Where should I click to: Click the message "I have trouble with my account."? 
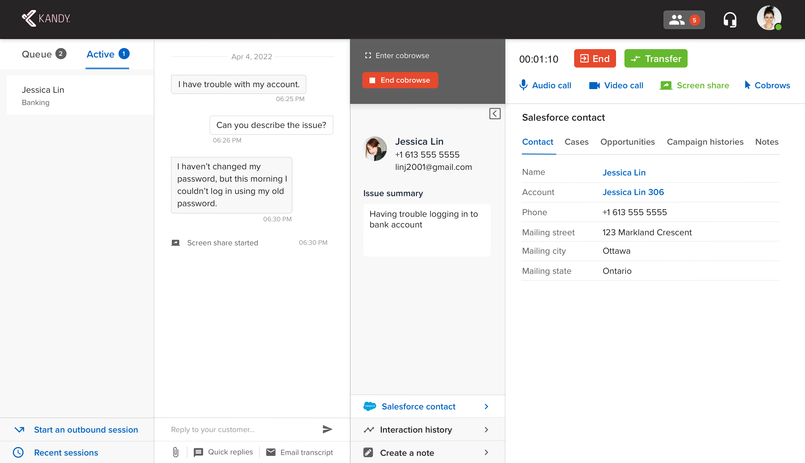239,84
